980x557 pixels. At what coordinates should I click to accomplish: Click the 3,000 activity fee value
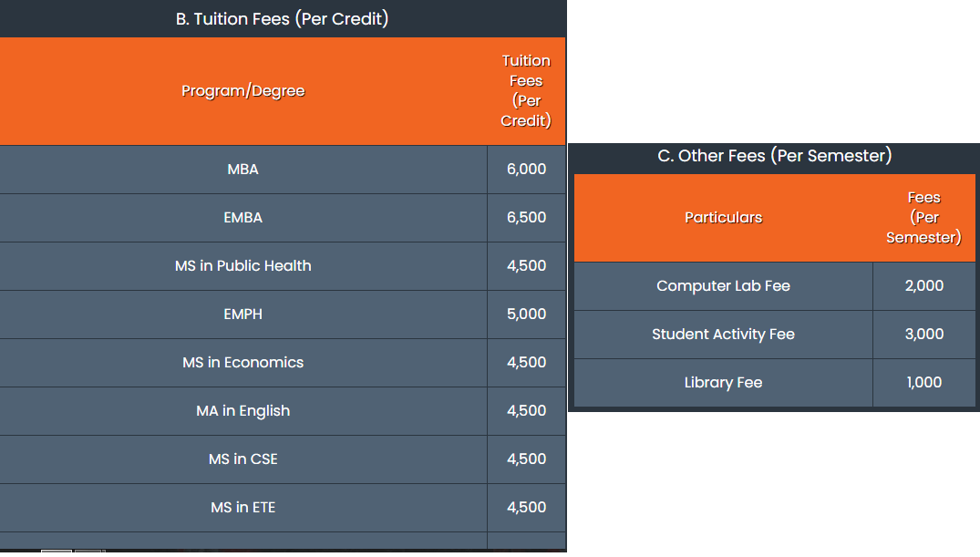click(923, 335)
